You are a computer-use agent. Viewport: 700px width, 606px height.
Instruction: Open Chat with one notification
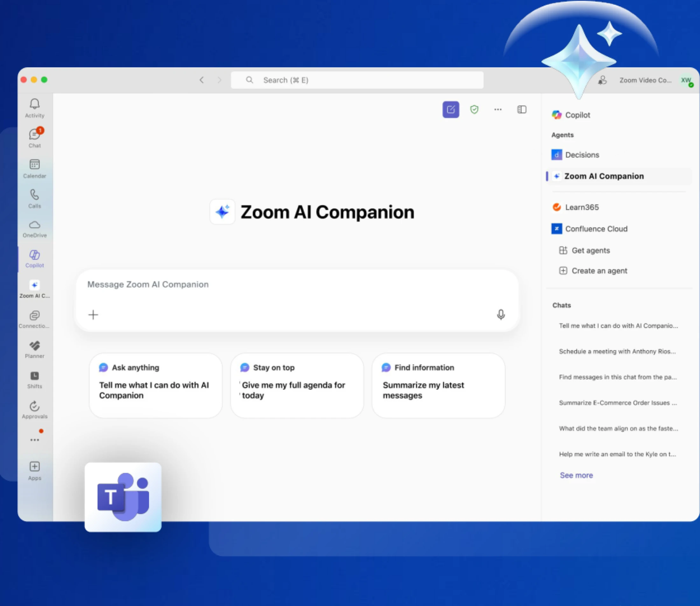tap(35, 138)
